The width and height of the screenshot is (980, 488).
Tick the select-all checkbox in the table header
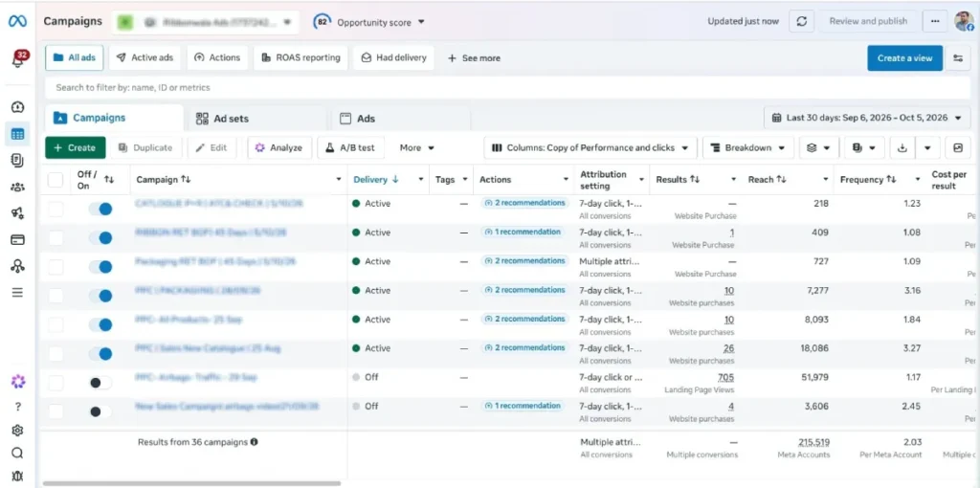coord(56,180)
